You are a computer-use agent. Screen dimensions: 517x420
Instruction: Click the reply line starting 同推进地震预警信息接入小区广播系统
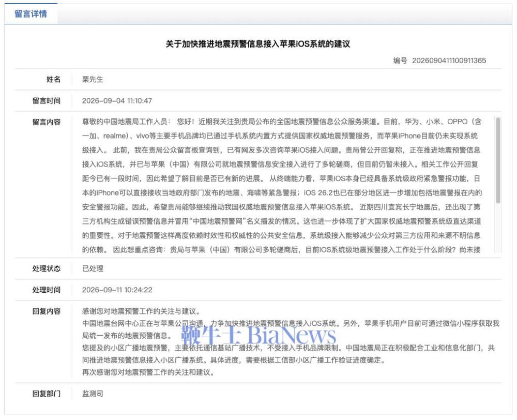[234, 360]
